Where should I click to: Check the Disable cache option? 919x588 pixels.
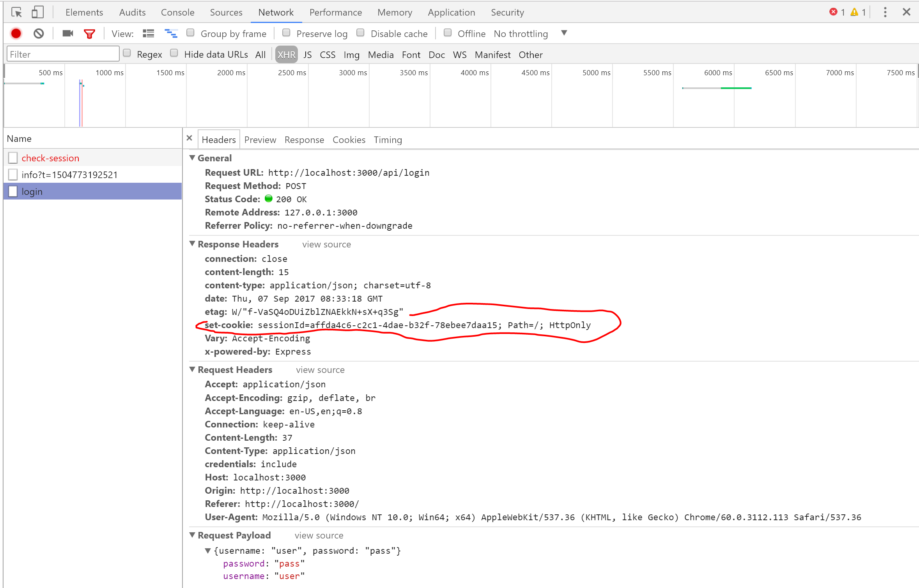click(360, 33)
